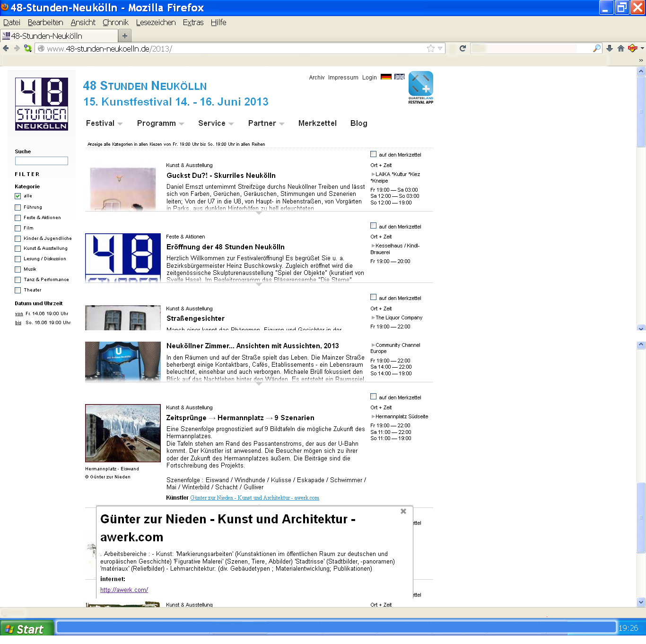Tick the Tanz & Performance checkbox

[x=17, y=280]
